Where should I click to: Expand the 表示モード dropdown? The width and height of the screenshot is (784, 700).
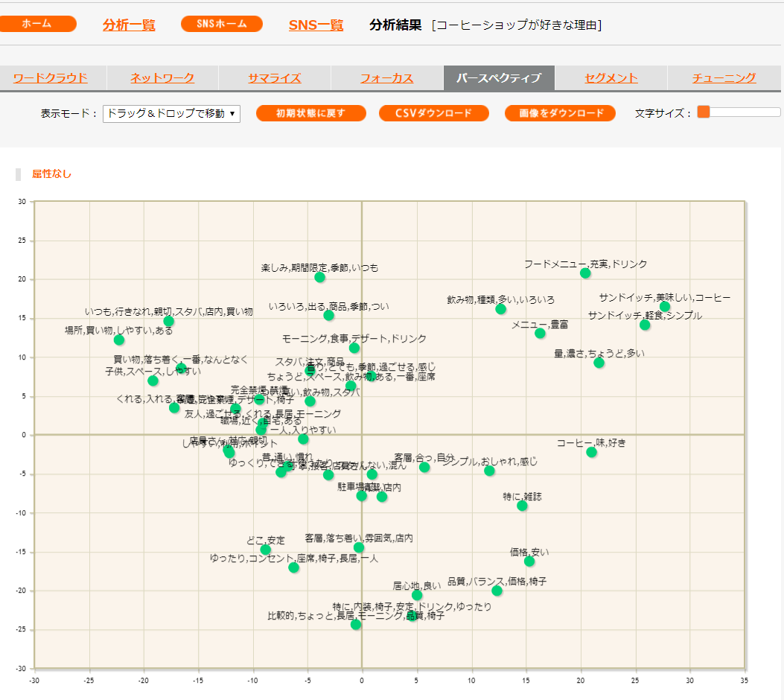click(x=171, y=113)
